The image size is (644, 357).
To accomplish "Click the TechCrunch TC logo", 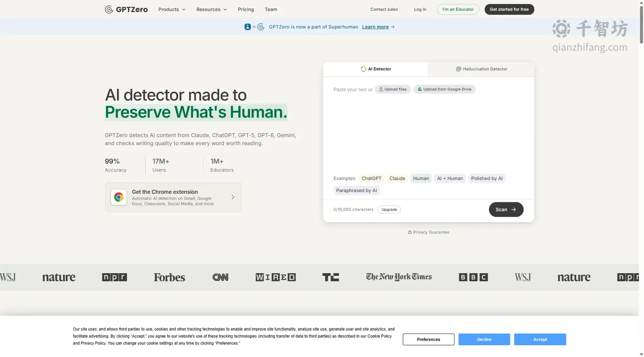I will (x=331, y=277).
